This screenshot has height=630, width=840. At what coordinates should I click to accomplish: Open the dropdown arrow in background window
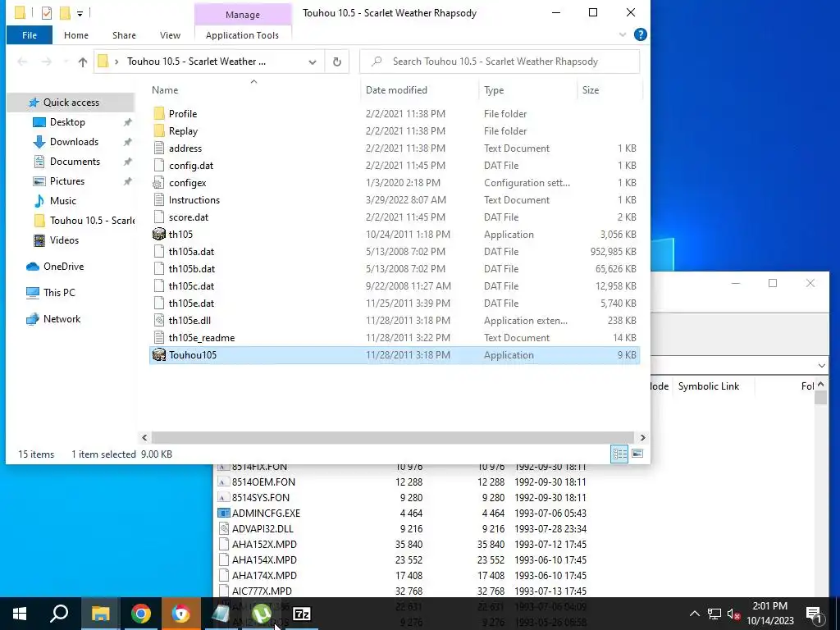(x=821, y=365)
